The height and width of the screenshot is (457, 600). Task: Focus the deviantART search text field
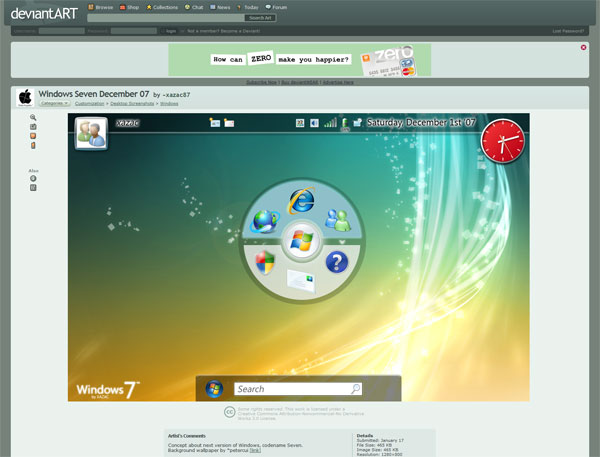166,18
